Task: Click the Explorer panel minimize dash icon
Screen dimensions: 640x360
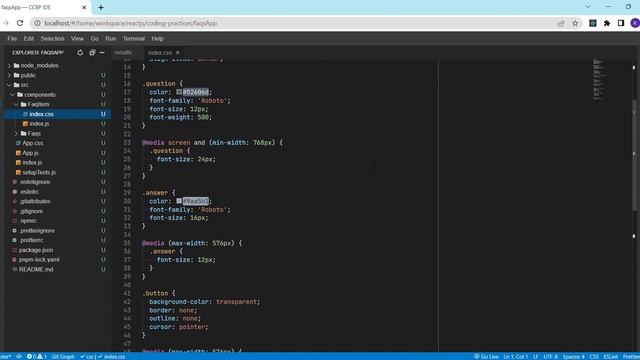Action: [102, 53]
